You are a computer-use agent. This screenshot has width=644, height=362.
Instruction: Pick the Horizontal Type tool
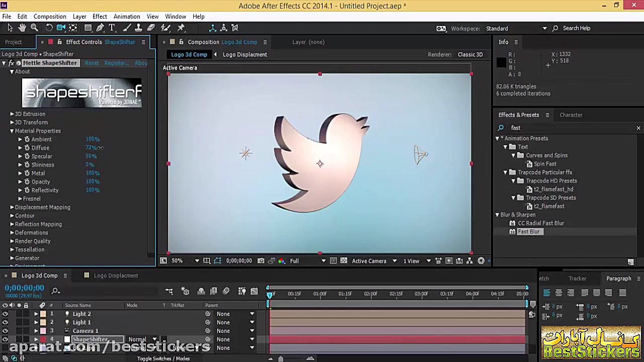(x=112, y=28)
